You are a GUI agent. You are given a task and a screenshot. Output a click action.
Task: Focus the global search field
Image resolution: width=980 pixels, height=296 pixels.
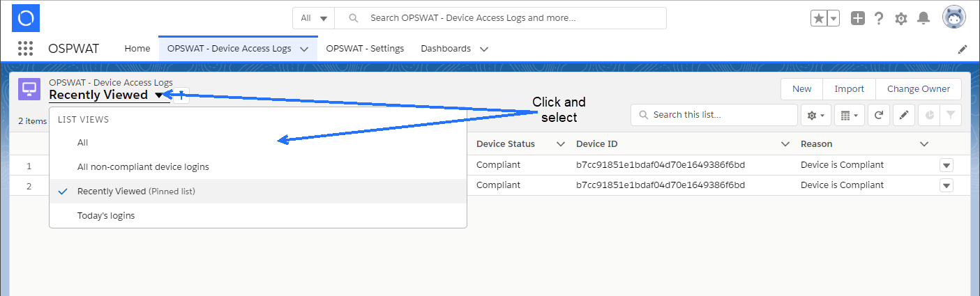[501, 18]
